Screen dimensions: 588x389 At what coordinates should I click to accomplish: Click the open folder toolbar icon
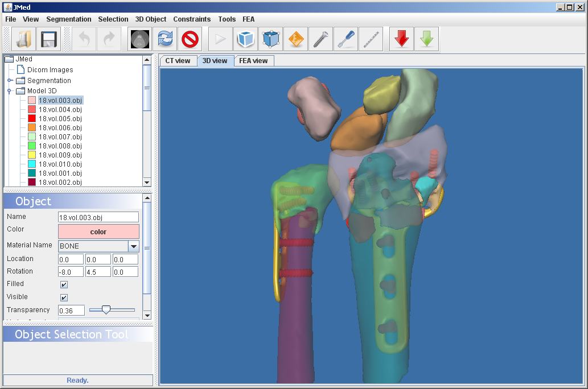(x=24, y=39)
